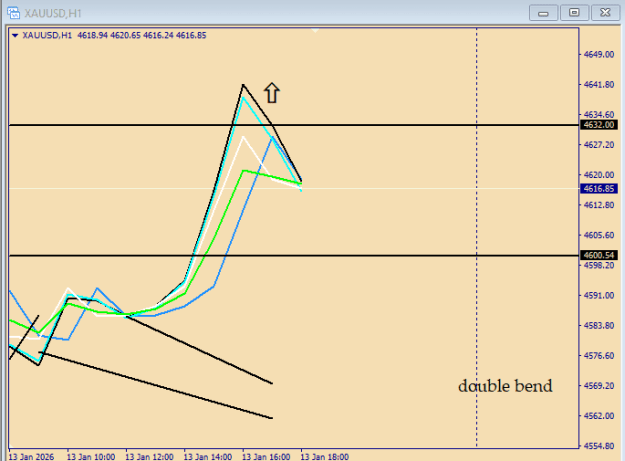Click the 4641.80 price scale value
This screenshot has width=625, height=461.
(x=599, y=84)
